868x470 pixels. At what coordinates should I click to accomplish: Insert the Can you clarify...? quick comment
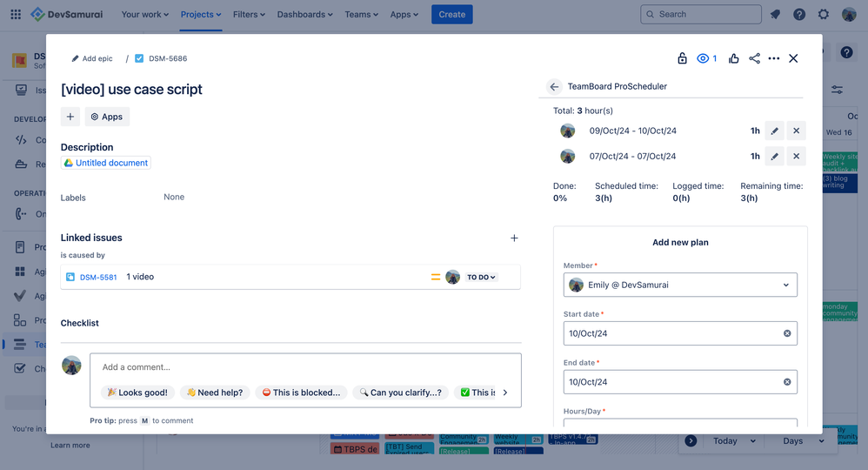click(400, 393)
